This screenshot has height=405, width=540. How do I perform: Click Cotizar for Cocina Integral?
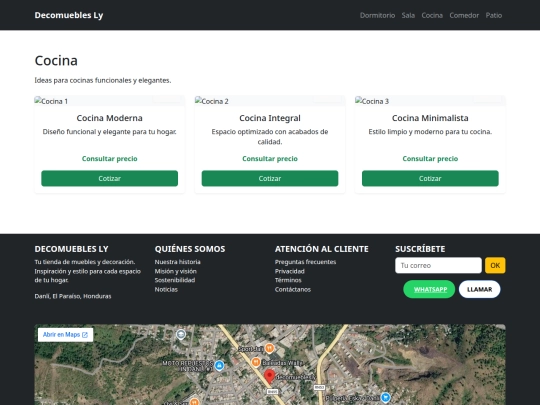[x=270, y=178]
